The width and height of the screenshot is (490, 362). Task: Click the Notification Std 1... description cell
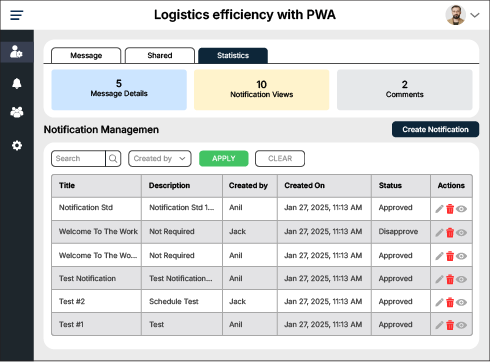click(182, 208)
